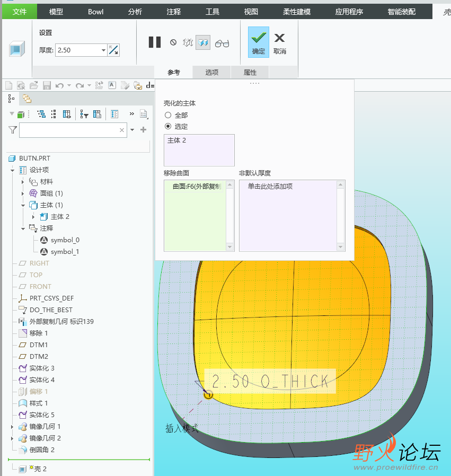
Task: Expand the 面组 (1) tree node
Action: [x=23, y=193]
